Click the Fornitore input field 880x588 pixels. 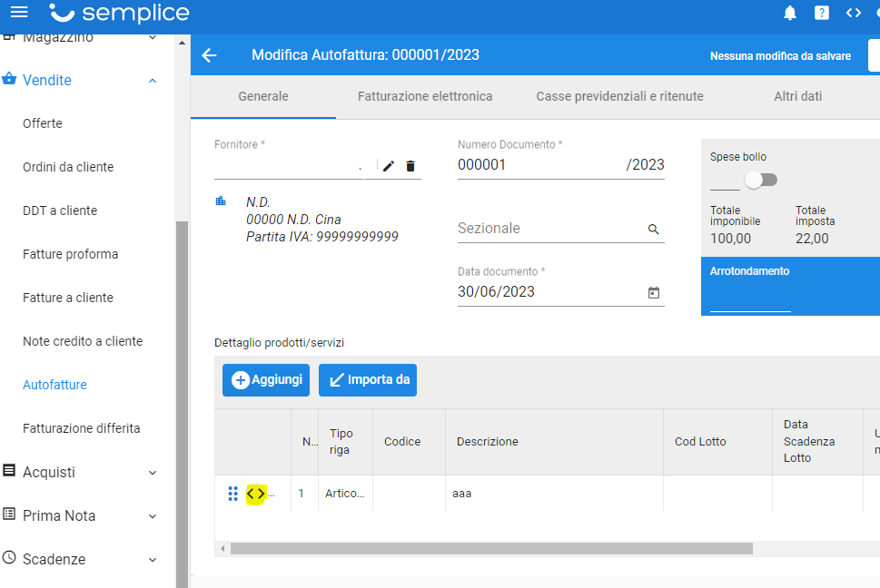point(289,166)
